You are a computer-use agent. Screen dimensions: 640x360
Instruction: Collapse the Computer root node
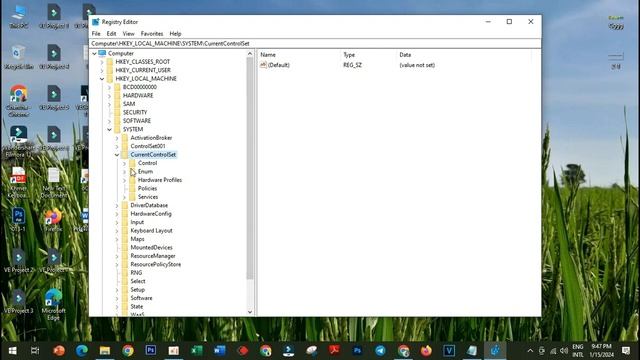[x=95, y=53]
